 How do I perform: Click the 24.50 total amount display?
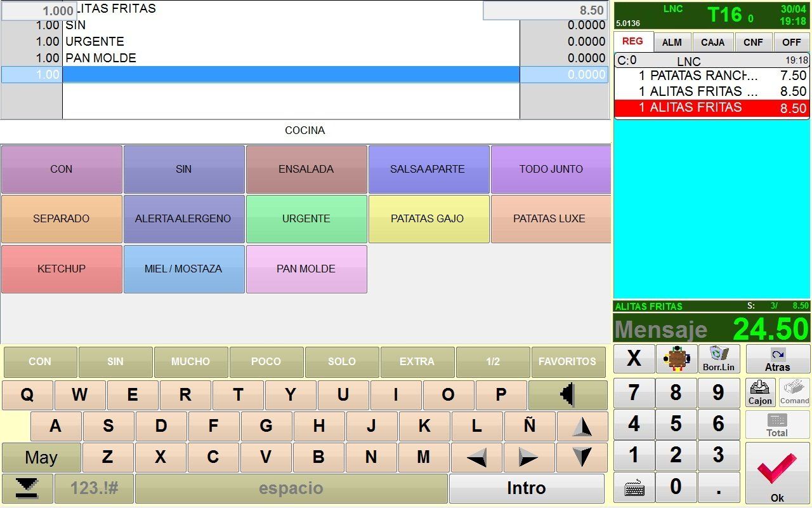pos(771,329)
